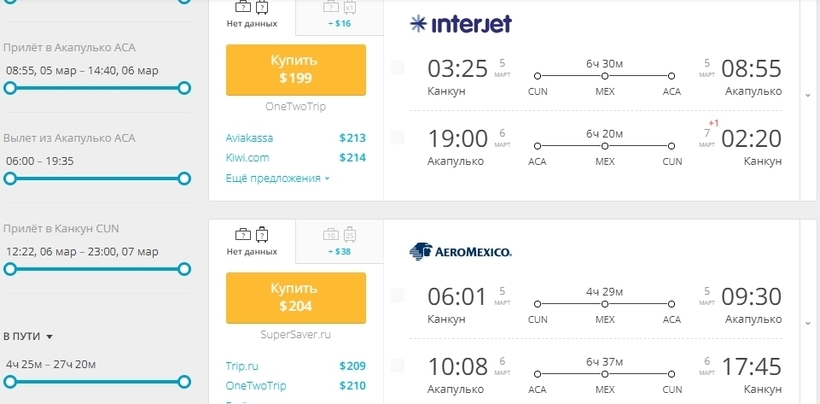Select Interjet baggage icons tab with 'Нет данных'
820x404 pixels.
(x=252, y=15)
